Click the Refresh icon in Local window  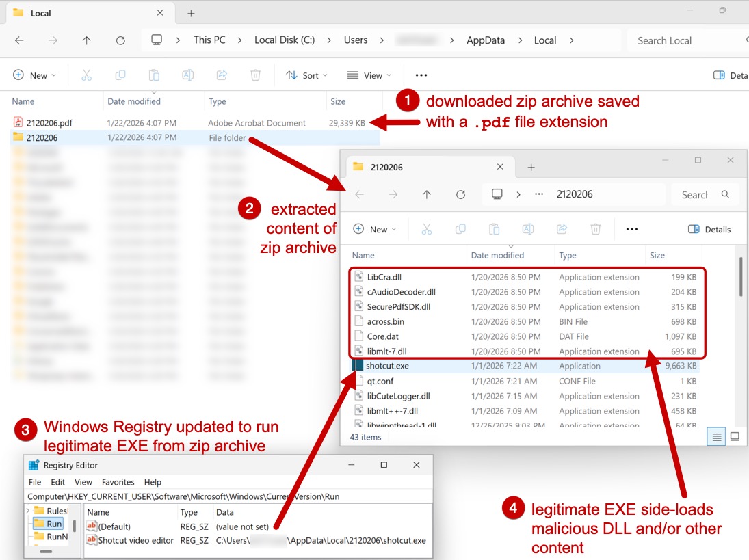coord(120,40)
